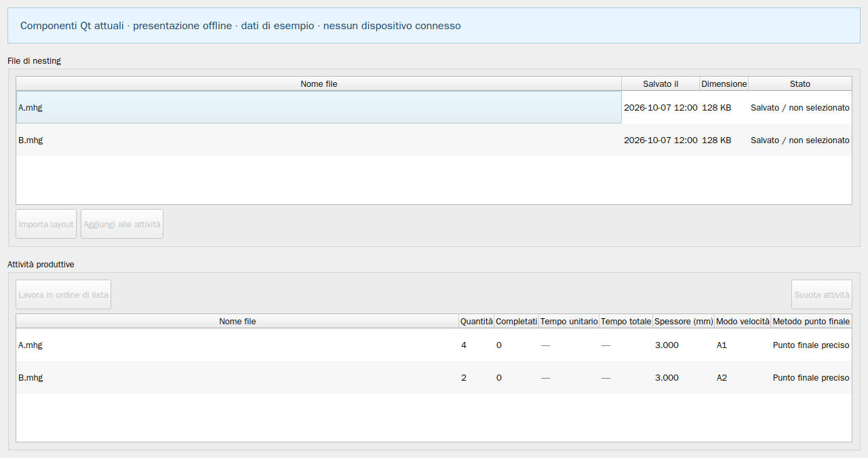Click quantity 2 in the B.mhg activity row
Image resolution: width=868 pixels, height=458 pixels.
pyautogui.click(x=477, y=377)
